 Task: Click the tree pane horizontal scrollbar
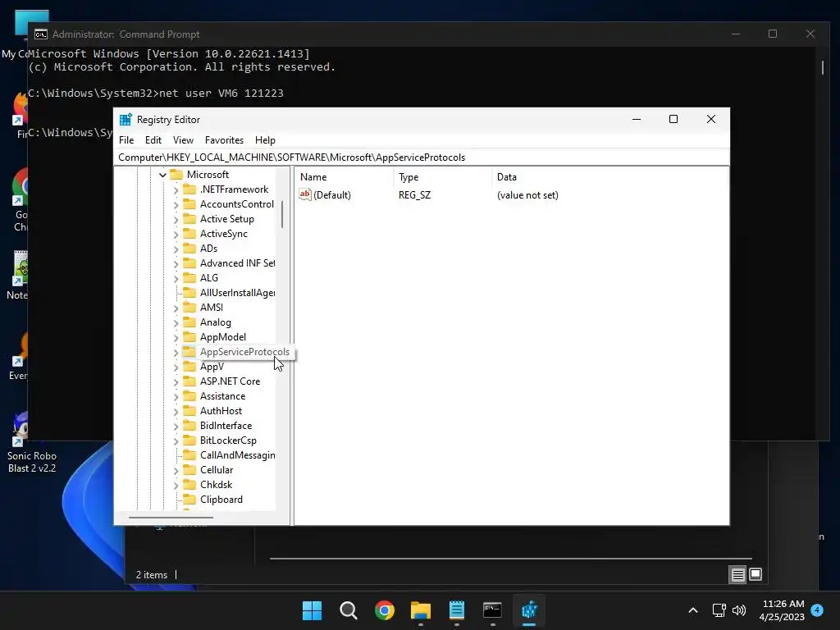pyautogui.click(x=171, y=518)
